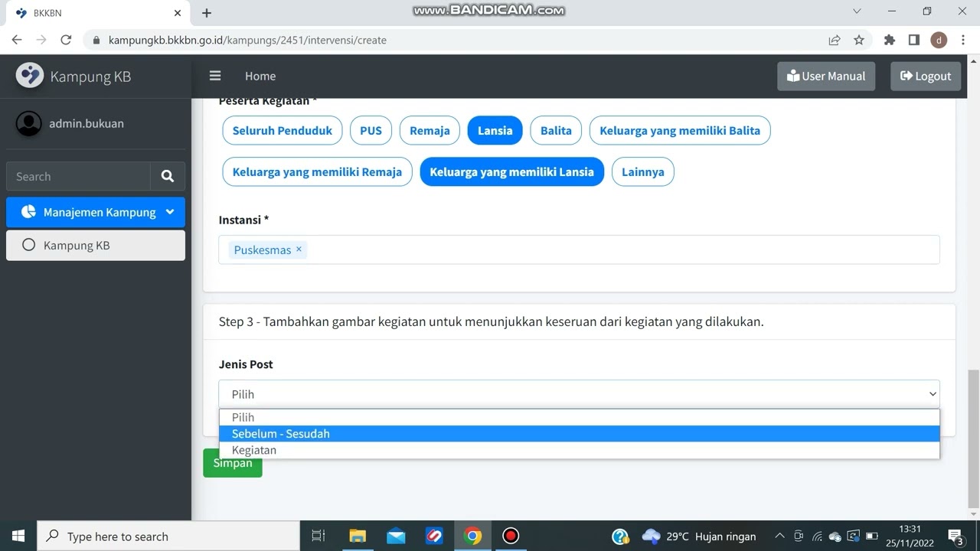The width and height of the screenshot is (980, 551).
Task: Open Google Chrome in taskbar
Action: [472, 536]
